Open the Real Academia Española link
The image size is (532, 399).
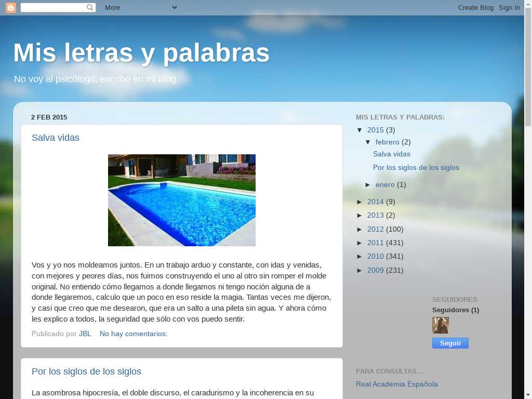tap(396, 384)
